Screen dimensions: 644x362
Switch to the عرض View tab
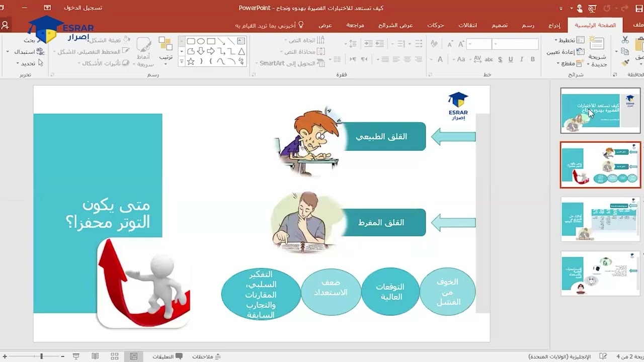(x=325, y=25)
